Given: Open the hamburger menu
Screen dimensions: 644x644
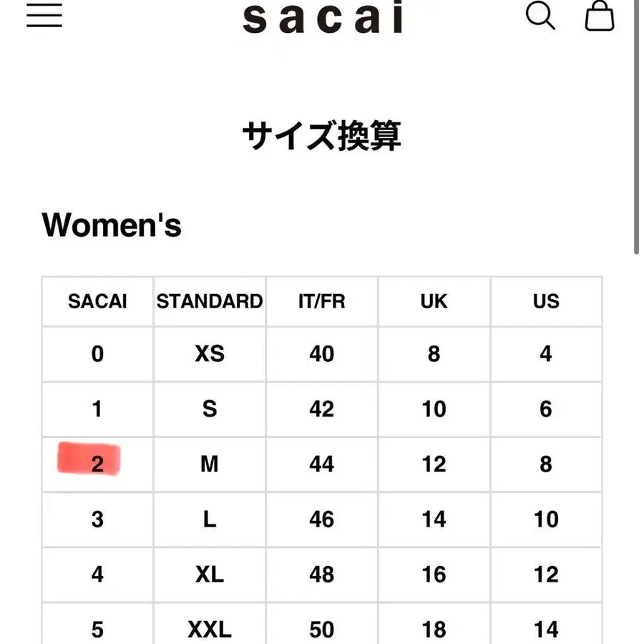Looking at the screenshot, I should tap(44, 16).
